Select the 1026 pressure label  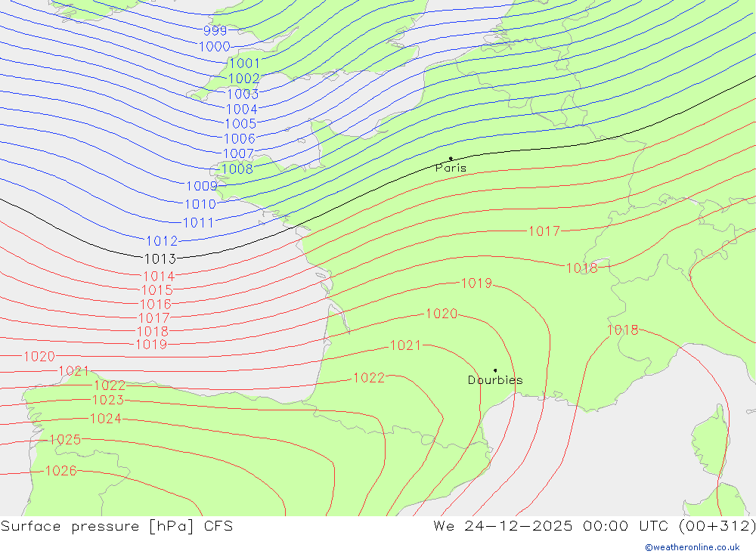click(x=60, y=471)
